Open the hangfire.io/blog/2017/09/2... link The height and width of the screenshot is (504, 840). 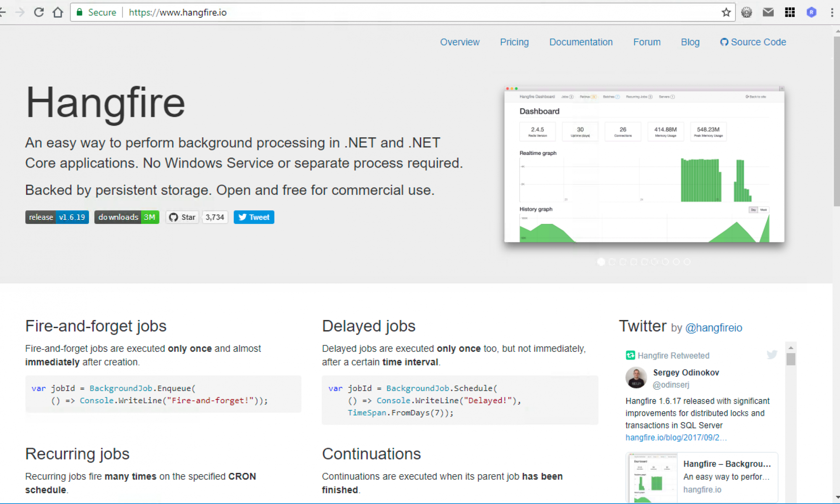point(676,437)
